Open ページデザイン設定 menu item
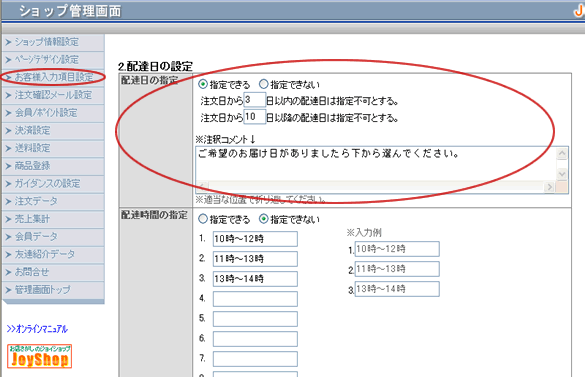Image resolution: width=585 pixels, height=377 pixels. pyautogui.click(x=53, y=60)
